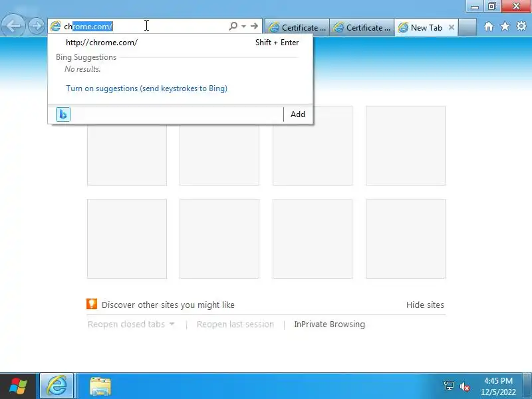Click the IE page icon in address bar
Viewport: 532px width, 399px height.
(55, 26)
